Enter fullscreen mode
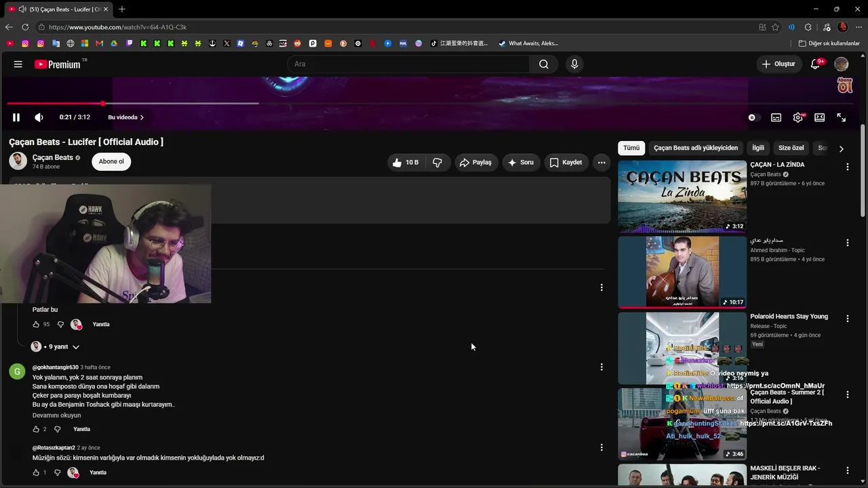This screenshot has height=488, width=868. point(842,117)
